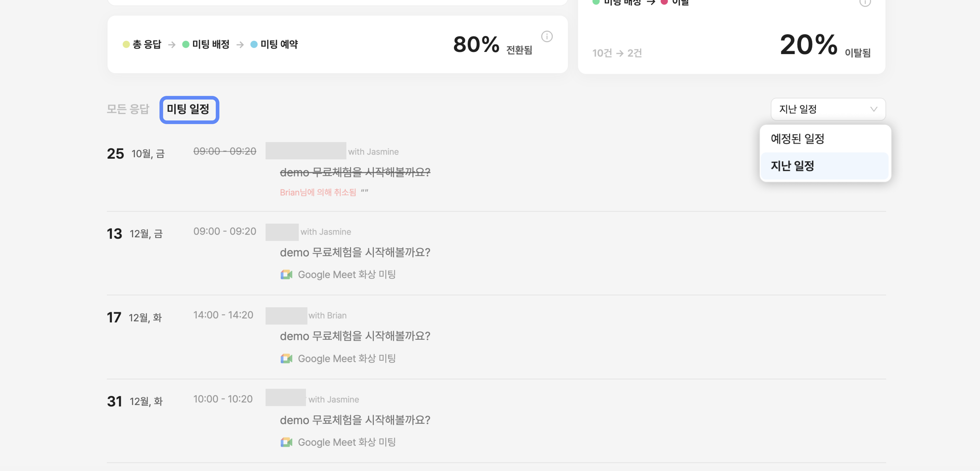Open the cancelled October 25 demo meeting title
980x471 pixels.
point(355,173)
